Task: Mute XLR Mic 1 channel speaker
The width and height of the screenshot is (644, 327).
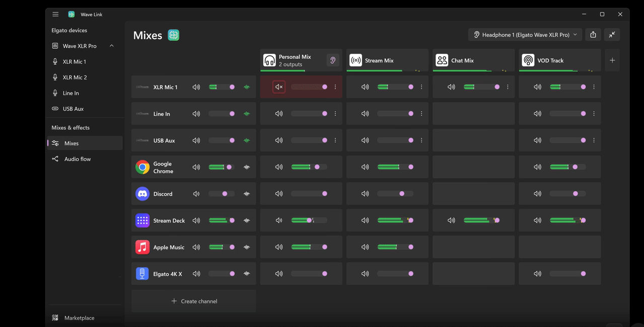Action: click(x=196, y=87)
